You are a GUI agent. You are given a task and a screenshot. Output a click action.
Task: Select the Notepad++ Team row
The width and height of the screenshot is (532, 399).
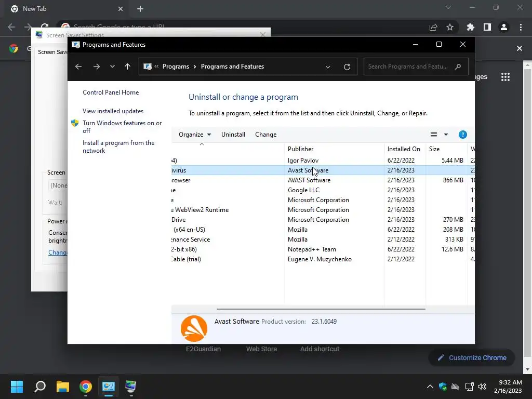click(x=323, y=249)
